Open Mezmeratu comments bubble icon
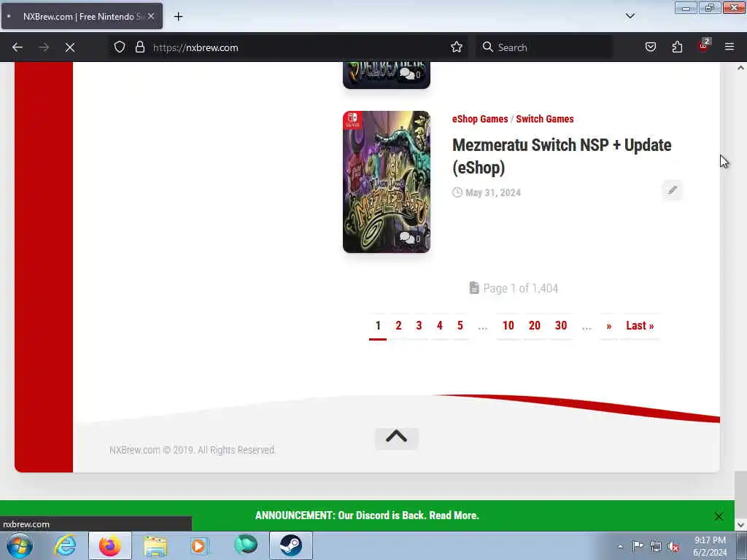This screenshot has height=560, width=747. [409, 238]
